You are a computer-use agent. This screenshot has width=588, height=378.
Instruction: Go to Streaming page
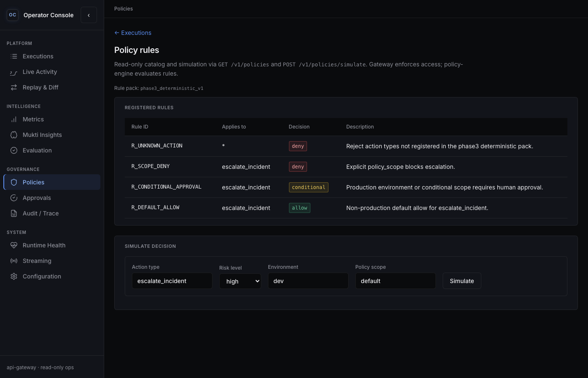click(52, 261)
